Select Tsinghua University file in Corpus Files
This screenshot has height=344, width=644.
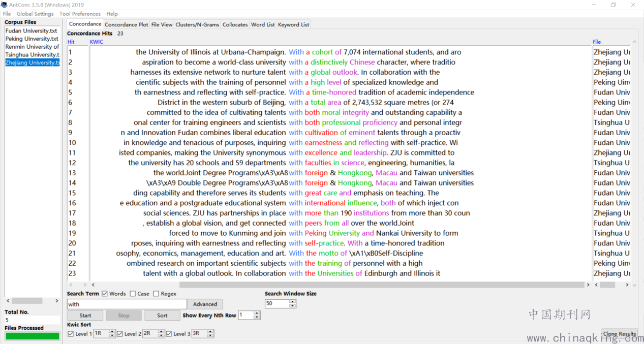click(33, 55)
